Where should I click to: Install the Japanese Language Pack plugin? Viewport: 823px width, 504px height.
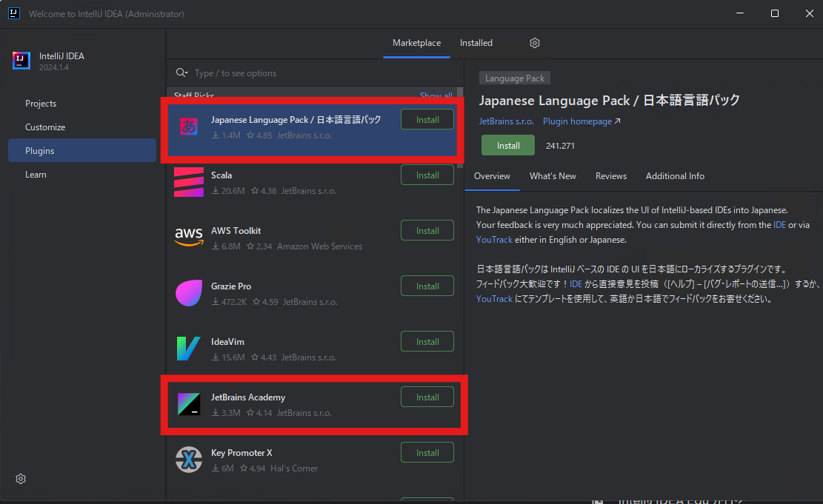508,145
